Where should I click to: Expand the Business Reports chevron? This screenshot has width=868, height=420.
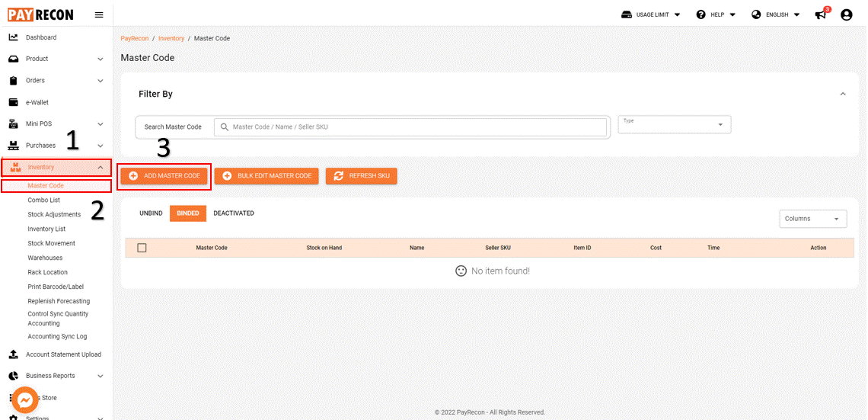point(101,377)
